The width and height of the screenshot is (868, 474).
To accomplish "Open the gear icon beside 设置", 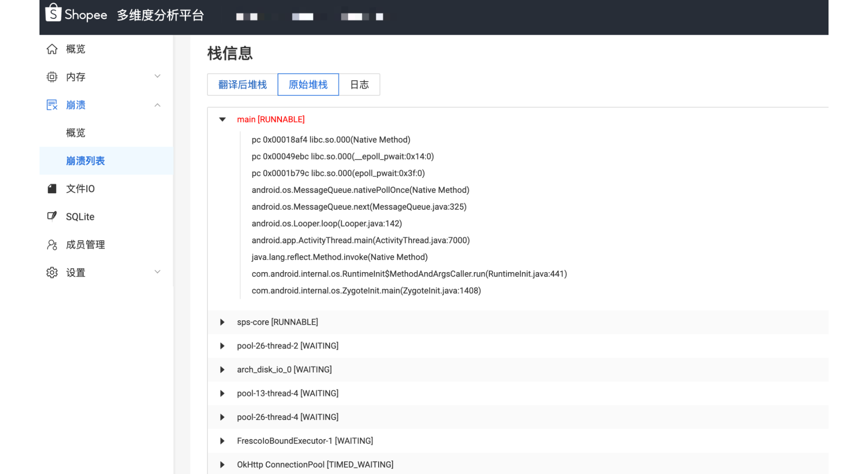I will 52,272.
